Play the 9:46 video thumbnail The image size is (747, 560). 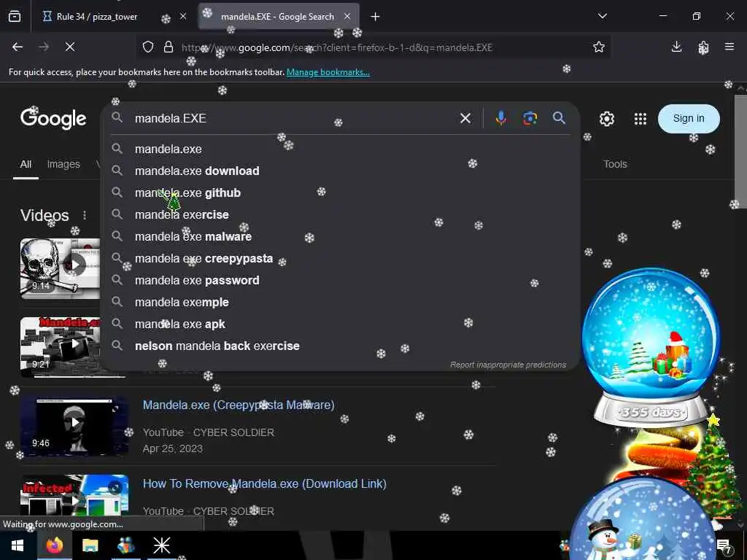[x=74, y=426]
